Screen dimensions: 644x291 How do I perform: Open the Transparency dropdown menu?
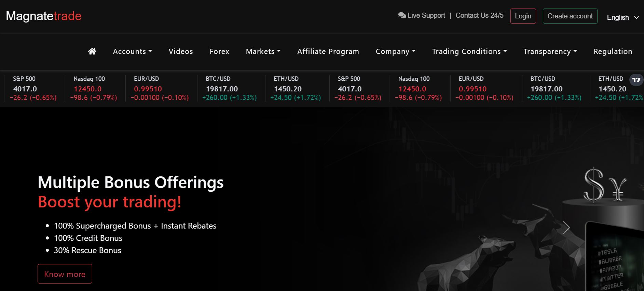coord(550,52)
